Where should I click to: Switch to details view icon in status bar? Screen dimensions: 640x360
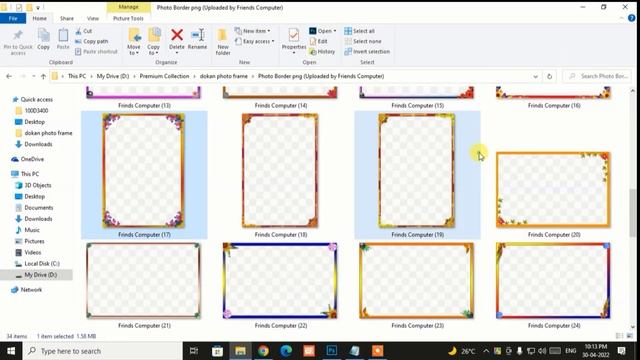[620, 336]
